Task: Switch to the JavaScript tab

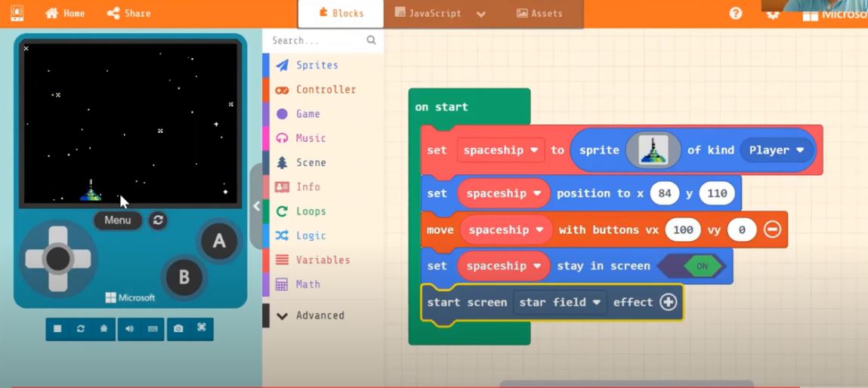Action: (x=428, y=14)
